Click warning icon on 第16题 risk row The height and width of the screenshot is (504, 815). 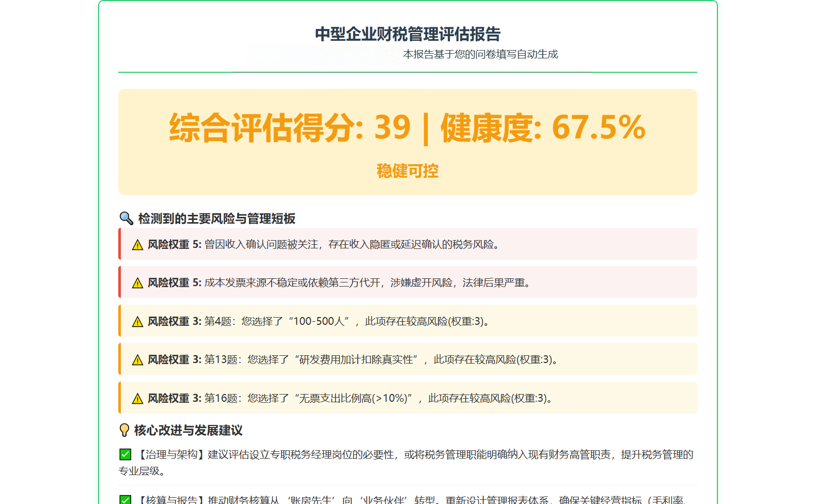(x=137, y=399)
